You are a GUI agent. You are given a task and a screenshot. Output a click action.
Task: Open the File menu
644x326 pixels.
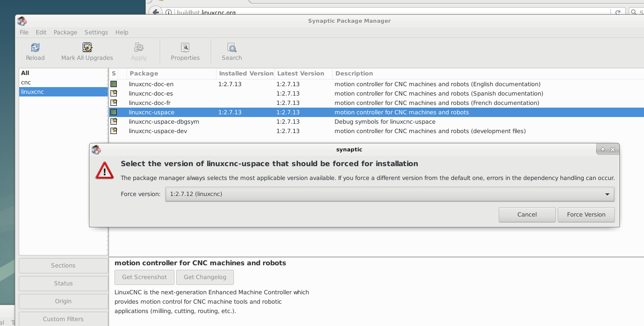coord(24,32)
